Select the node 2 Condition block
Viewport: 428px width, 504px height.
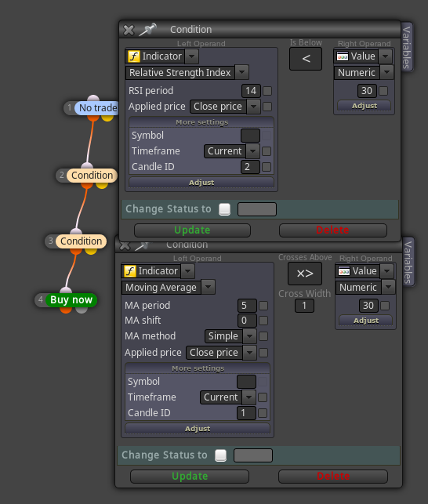click(92, 175)
